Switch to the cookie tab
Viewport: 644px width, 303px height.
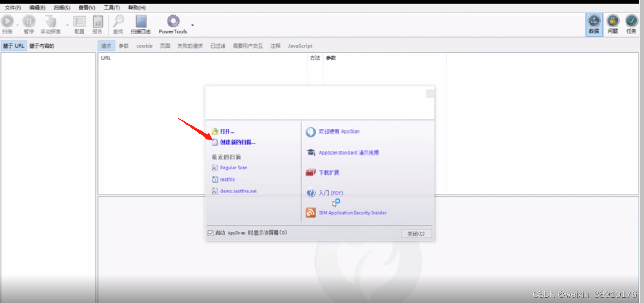click(x=144, y=46)
